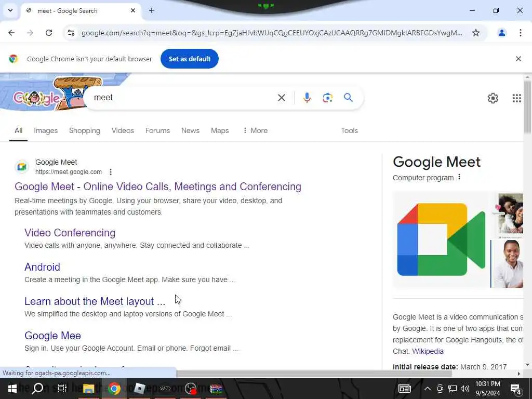Open options menu next to meet.google.com URL
This screenshot has width=532, height=399.
click(111, 172)
